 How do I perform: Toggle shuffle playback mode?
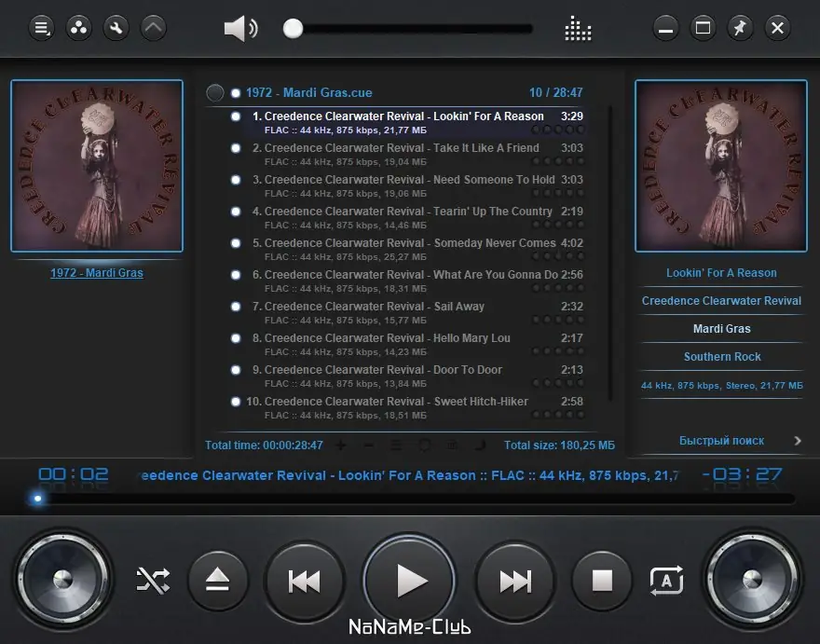point(153,581)
